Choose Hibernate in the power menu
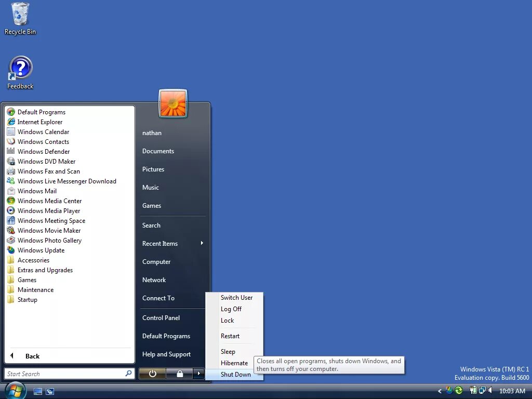Image resolution: width=532 pixels, height=399 pixels. point(234,363)
